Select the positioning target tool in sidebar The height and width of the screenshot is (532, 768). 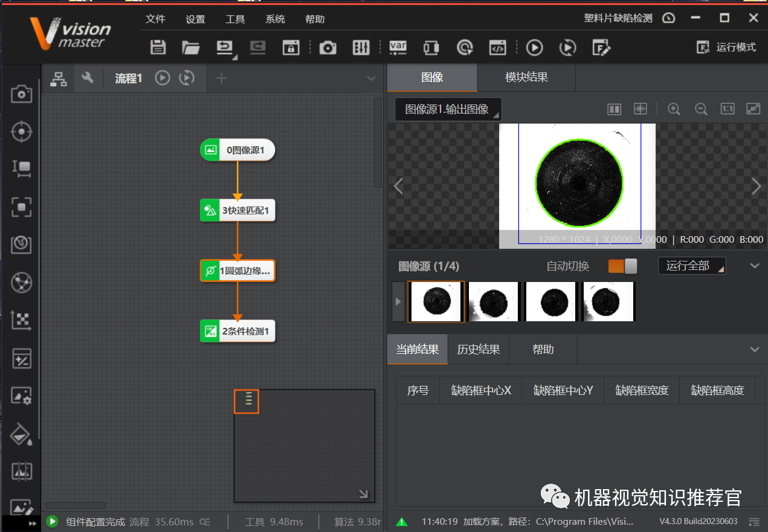click(x=22, y=132)
